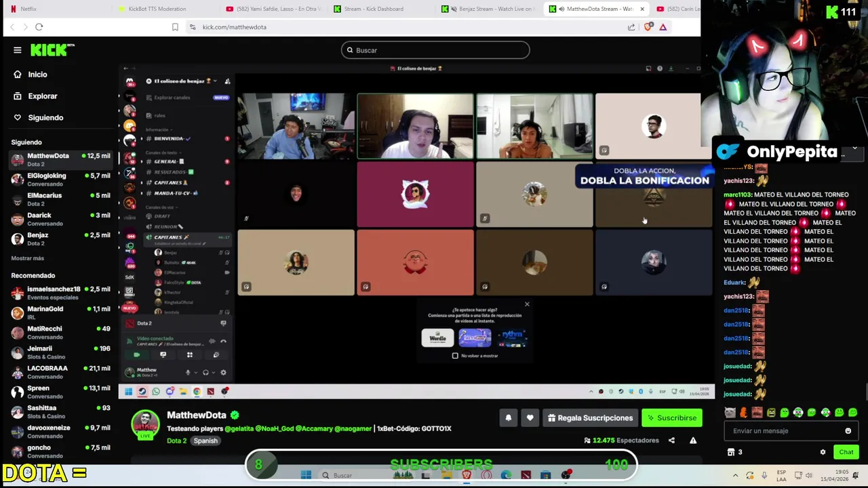This screenshot has height=488, width=868.
Task: Open Dota 2 icon in bottom taskbar
Action: click(526, 475)
